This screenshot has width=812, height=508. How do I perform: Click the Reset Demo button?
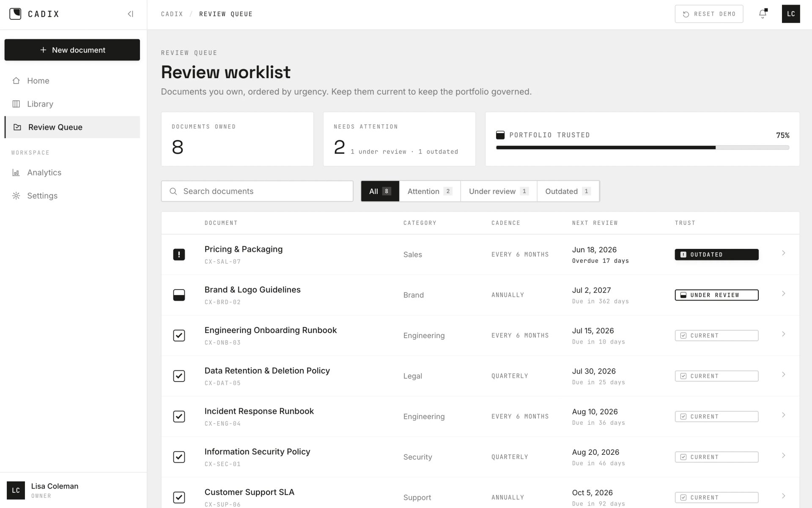point(709,14)
